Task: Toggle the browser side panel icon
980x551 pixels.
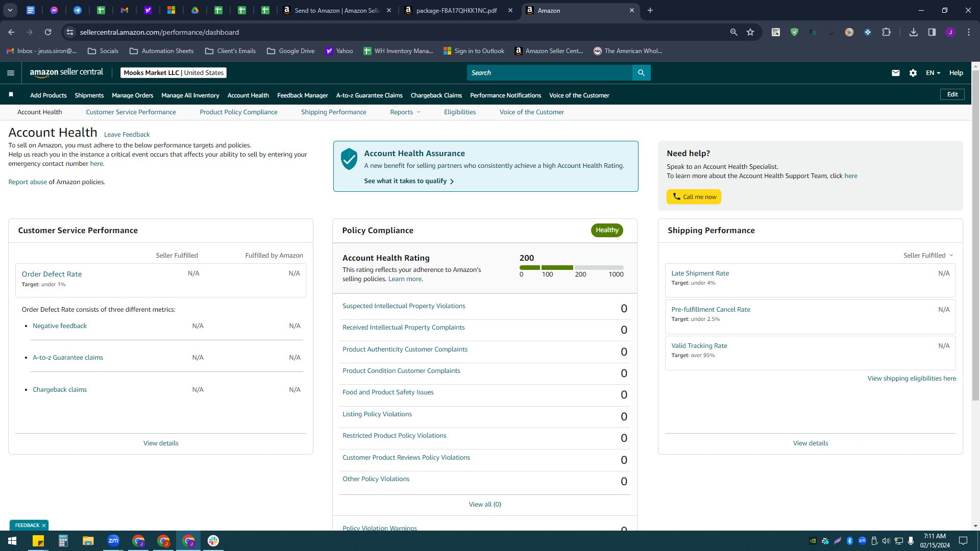Action: tap(932, 32)
